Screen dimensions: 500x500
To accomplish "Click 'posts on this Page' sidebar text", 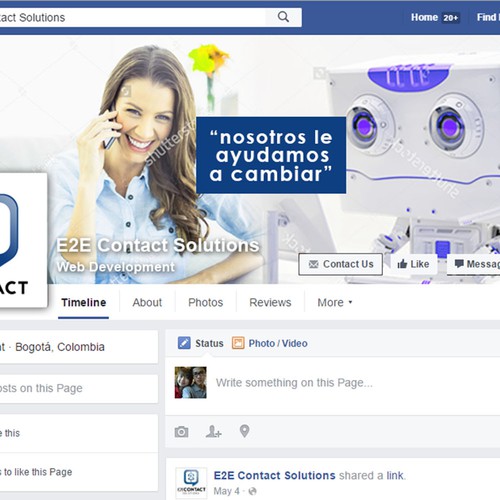I will coord(41,388).
